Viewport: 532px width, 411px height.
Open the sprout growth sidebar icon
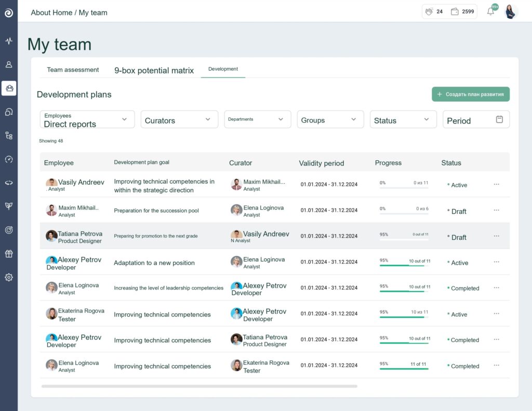9,206
